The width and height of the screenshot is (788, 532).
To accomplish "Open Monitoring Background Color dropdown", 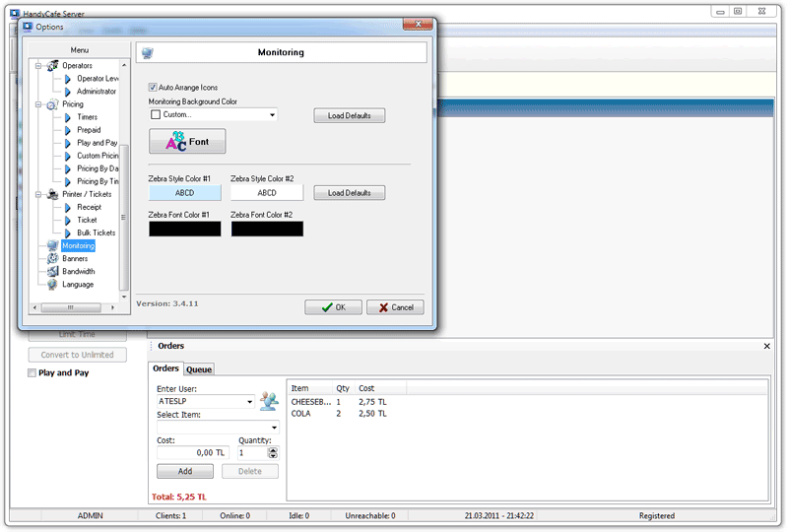I will (x=272, y=115).
